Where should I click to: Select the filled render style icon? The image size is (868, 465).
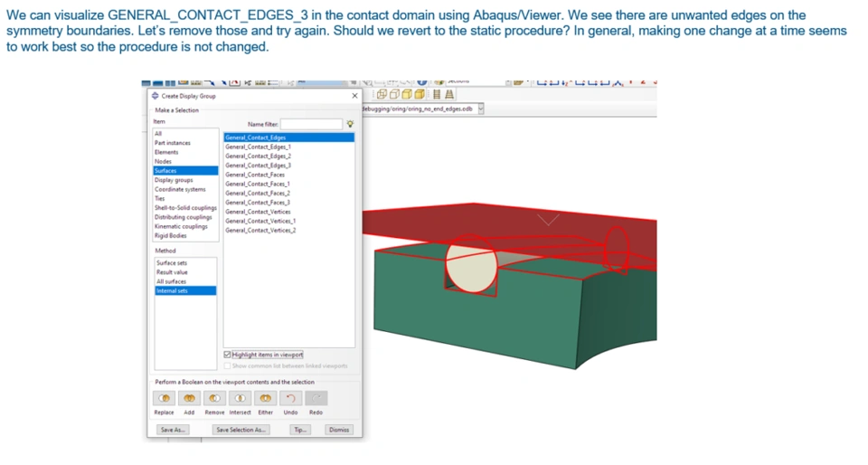407,95
